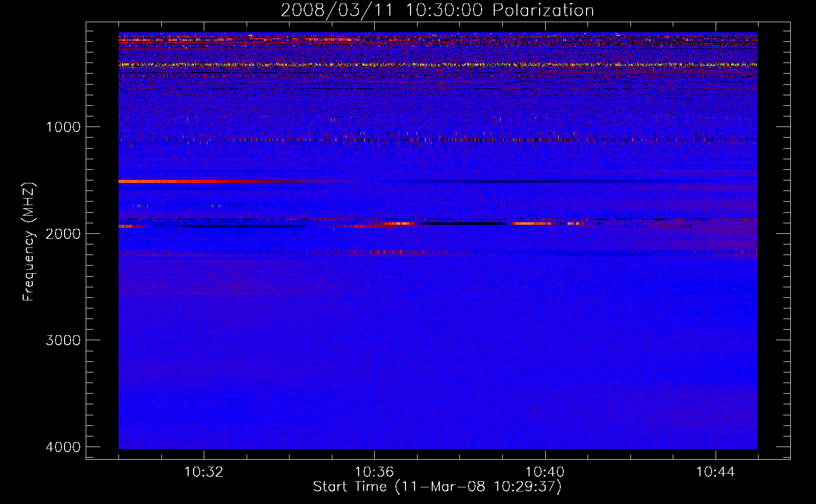Select the 'Frequency (MHZ)' axis label
This screenshot has height=504, width=816.
29,242
